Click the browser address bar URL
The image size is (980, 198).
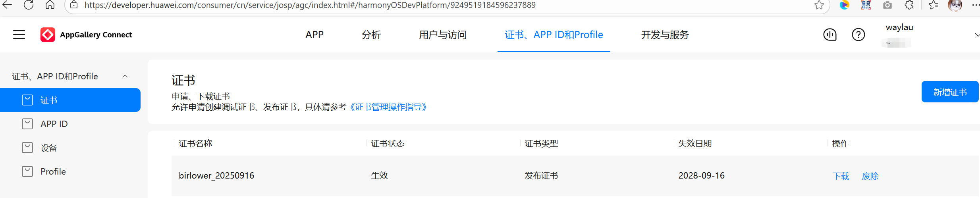coord(310,5)
